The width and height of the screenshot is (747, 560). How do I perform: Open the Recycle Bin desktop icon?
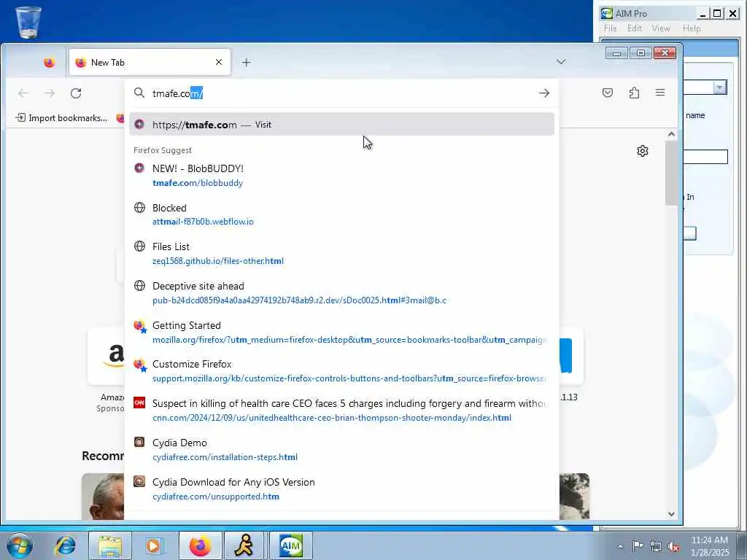click(28, 21)
